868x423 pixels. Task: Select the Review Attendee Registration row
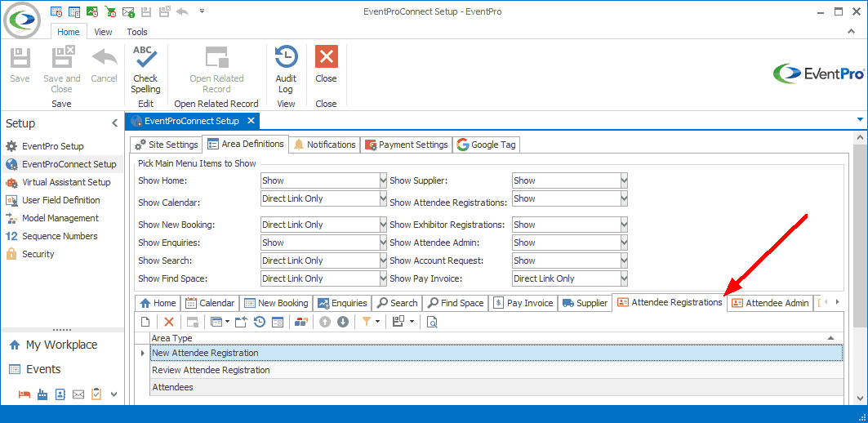click(496, 370)
